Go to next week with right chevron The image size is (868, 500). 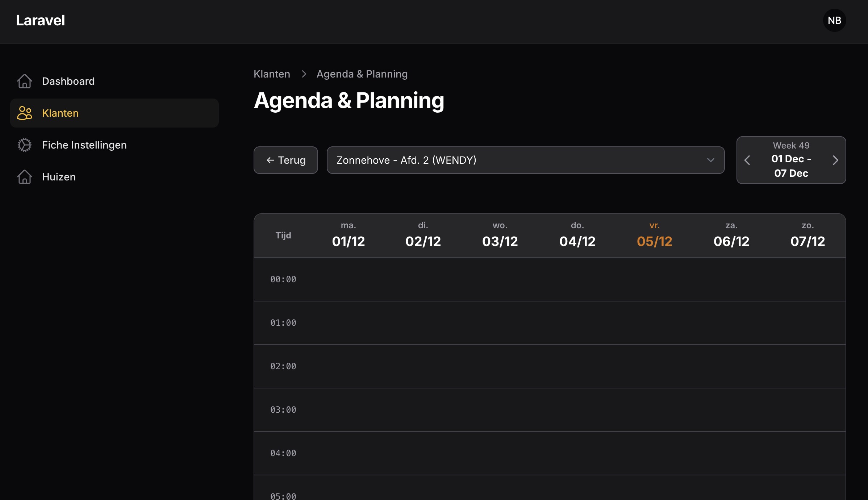point(835,160)
